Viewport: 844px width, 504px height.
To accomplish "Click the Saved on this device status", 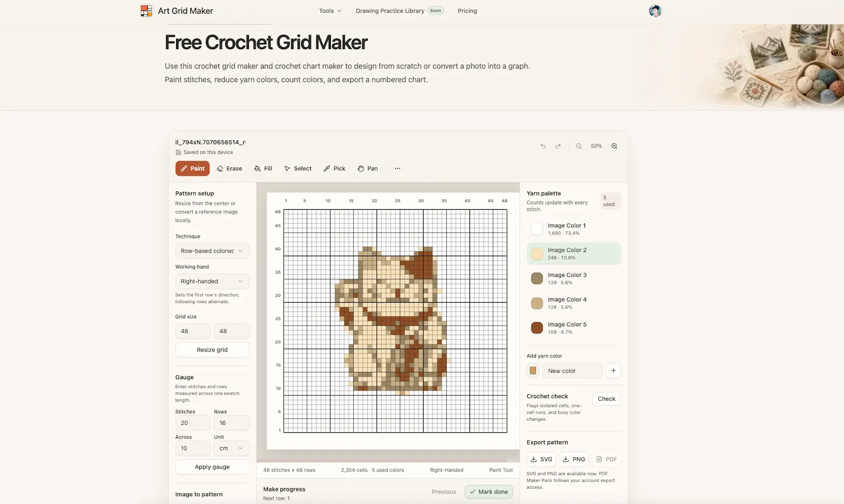I will pos(204,152).
